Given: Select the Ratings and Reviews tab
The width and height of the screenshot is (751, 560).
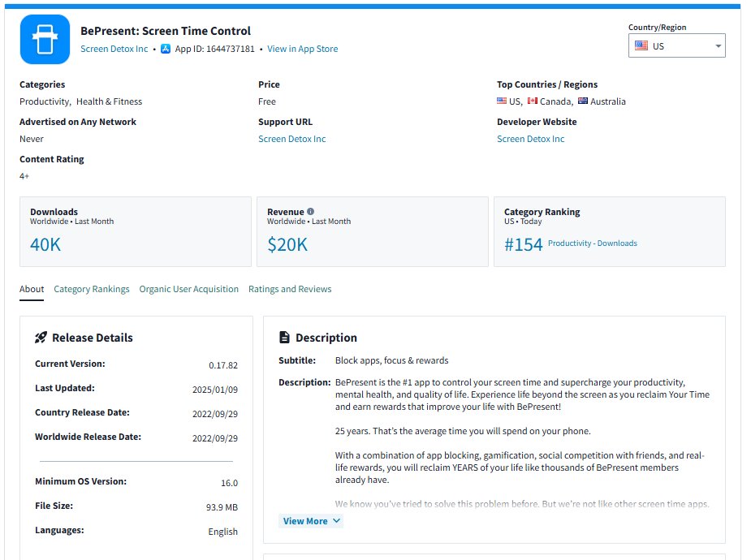Looking at the screenshot, I should click(x=290, y=289).
